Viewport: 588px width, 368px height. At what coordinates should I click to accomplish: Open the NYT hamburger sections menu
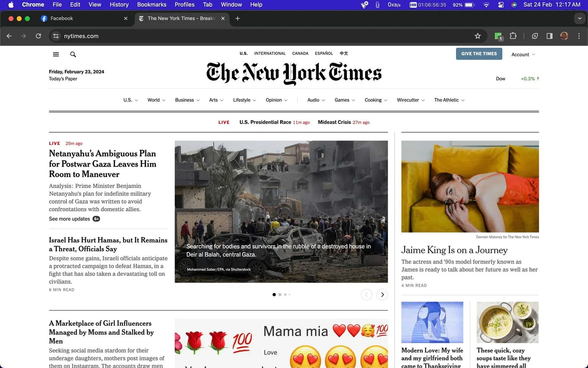[56, 54]
